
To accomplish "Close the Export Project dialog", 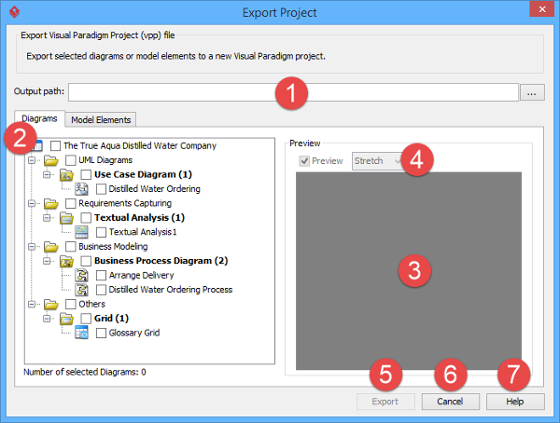I will tap(542, 9).
